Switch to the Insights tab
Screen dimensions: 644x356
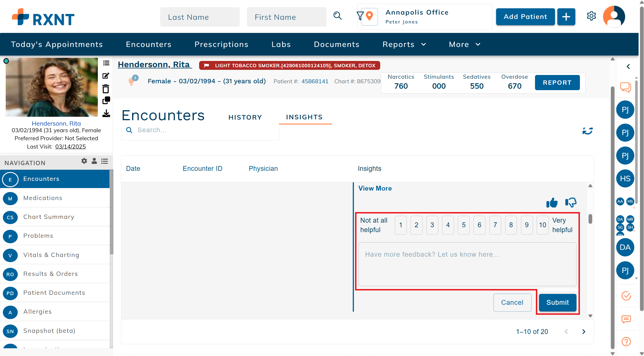coord(304,117)
